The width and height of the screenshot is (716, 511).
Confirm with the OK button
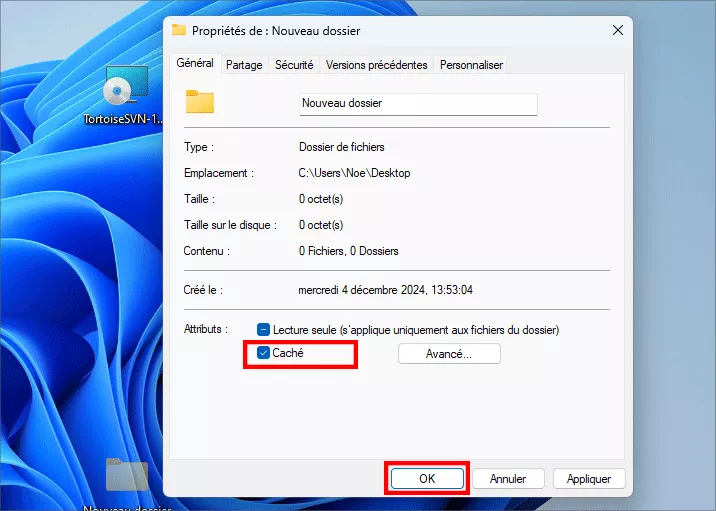[x=427, y=479]
